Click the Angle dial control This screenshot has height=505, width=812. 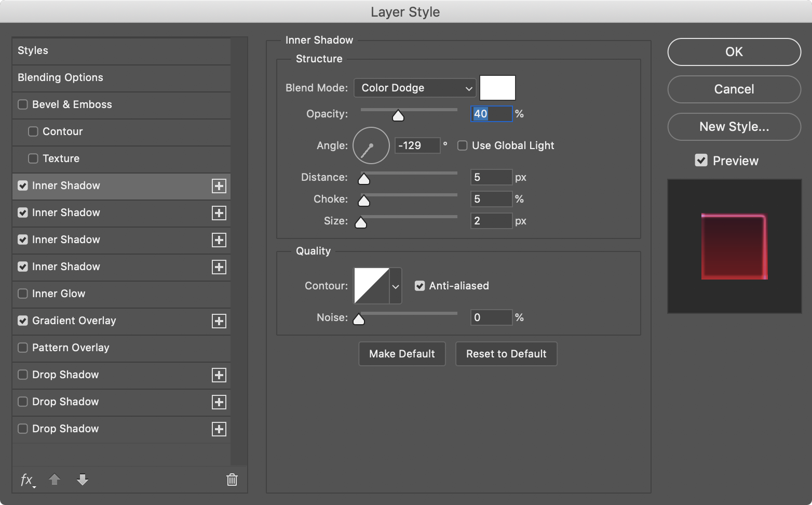[371, 146]
